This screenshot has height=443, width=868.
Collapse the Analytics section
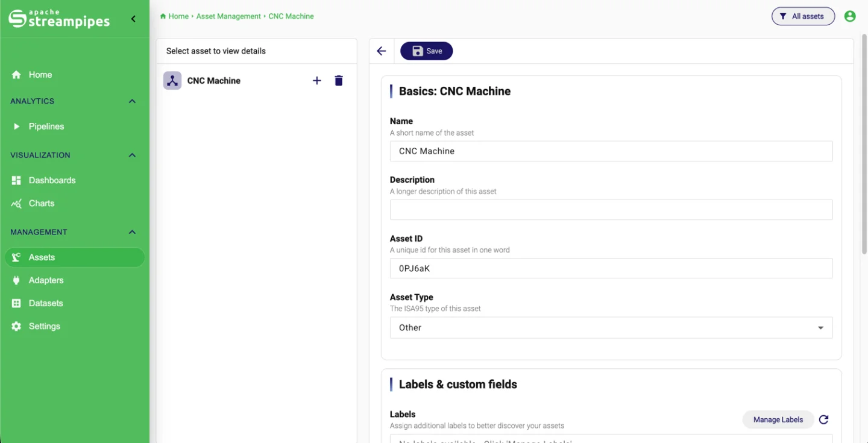(132, 101)
